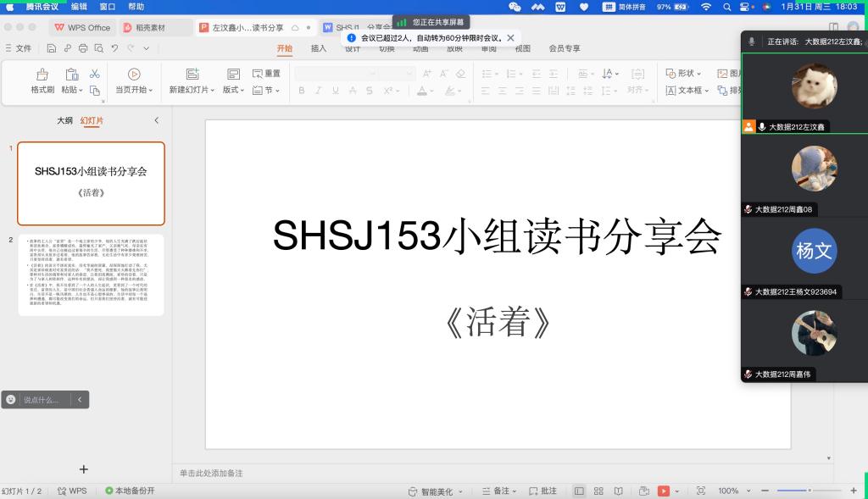Select the second slide thumbnail

pyautogui.click(x=91, y=263)
